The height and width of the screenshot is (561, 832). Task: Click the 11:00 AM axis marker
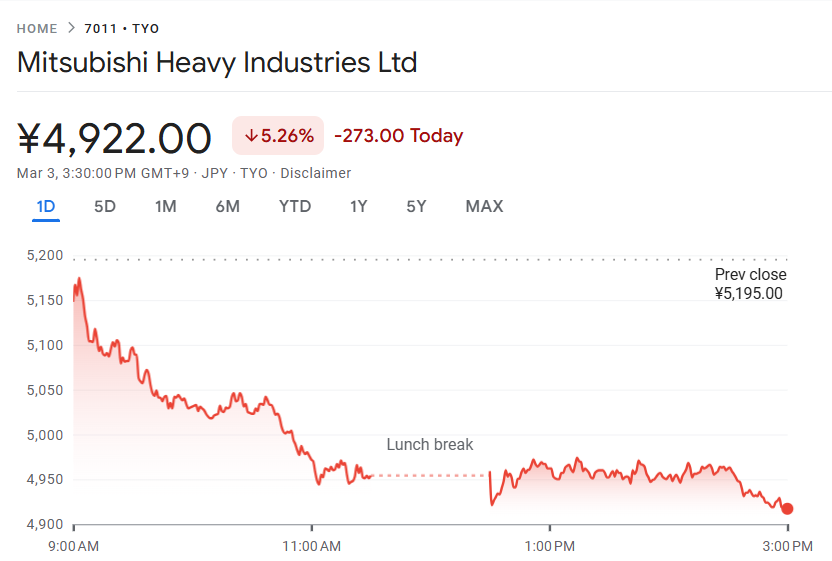tap(311, 546)
